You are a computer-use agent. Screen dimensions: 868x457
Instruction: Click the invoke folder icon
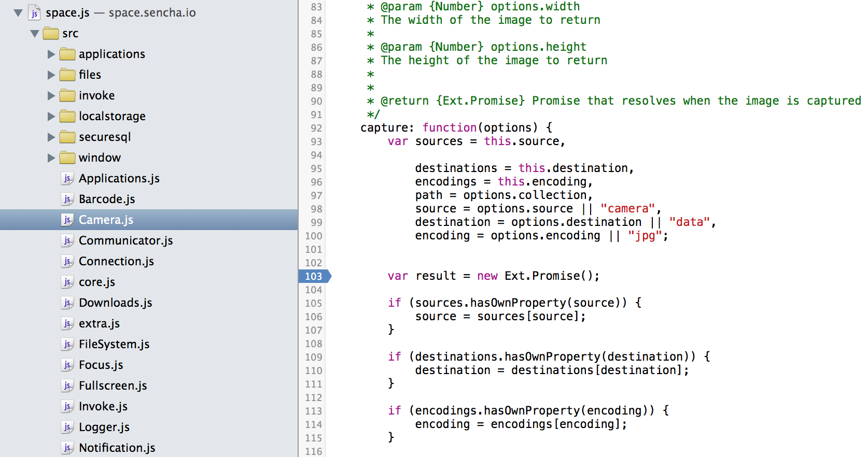pos(67,95)
